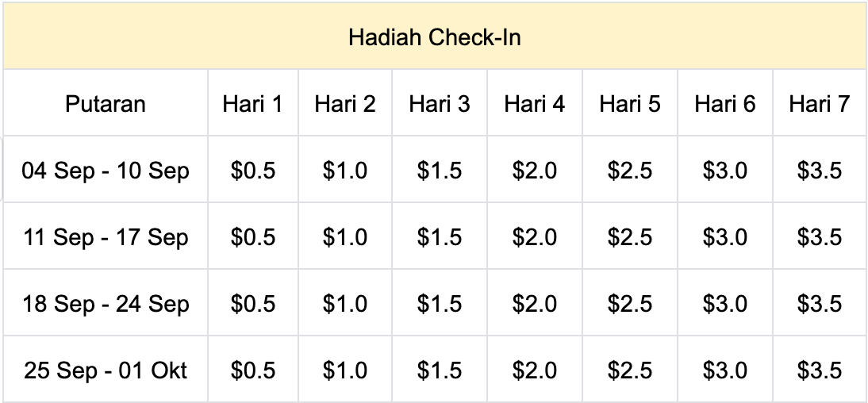Select the 04 Sep - 10 Sep row
This screenshot has width=868, height=403.
click(x=106, y=171)
